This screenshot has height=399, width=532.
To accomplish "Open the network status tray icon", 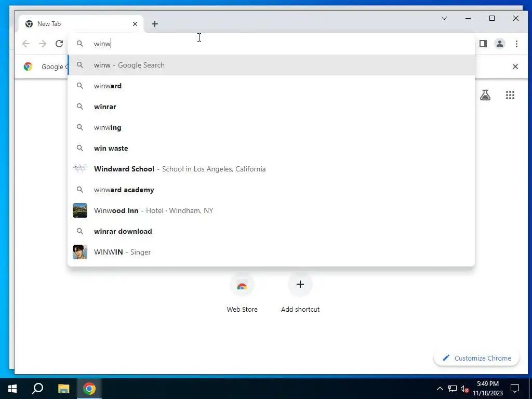I will pos(453,389).
